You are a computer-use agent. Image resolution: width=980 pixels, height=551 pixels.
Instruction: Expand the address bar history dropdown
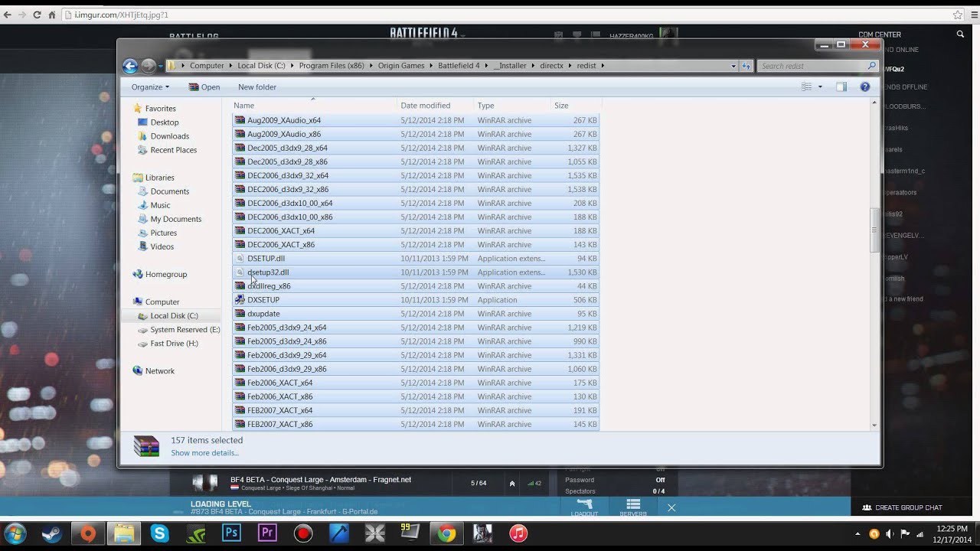733,66
